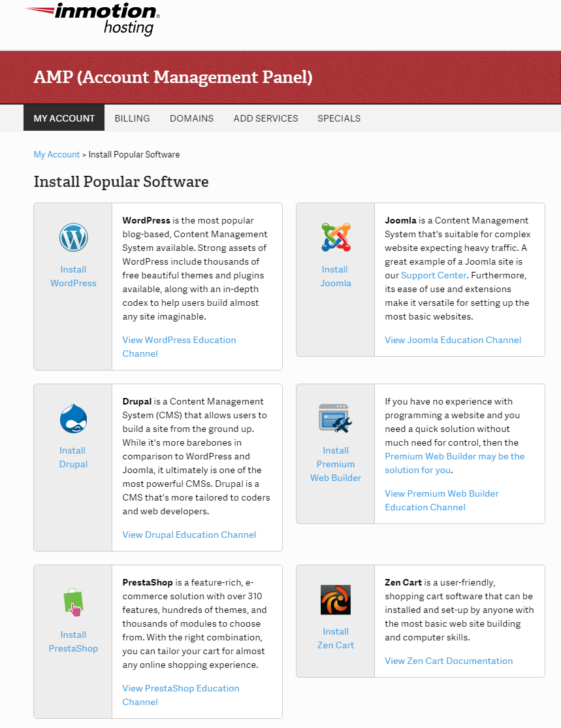Viewport: 561px width, 728px height.
Task: Click the Drupal droplet icon
Action: click(73, 419)
